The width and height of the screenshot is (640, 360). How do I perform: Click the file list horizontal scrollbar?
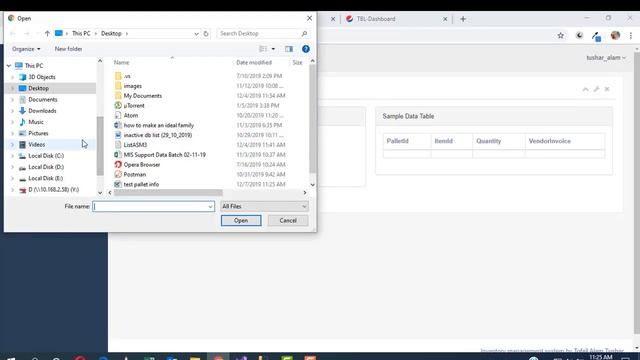tap(168, 193)
